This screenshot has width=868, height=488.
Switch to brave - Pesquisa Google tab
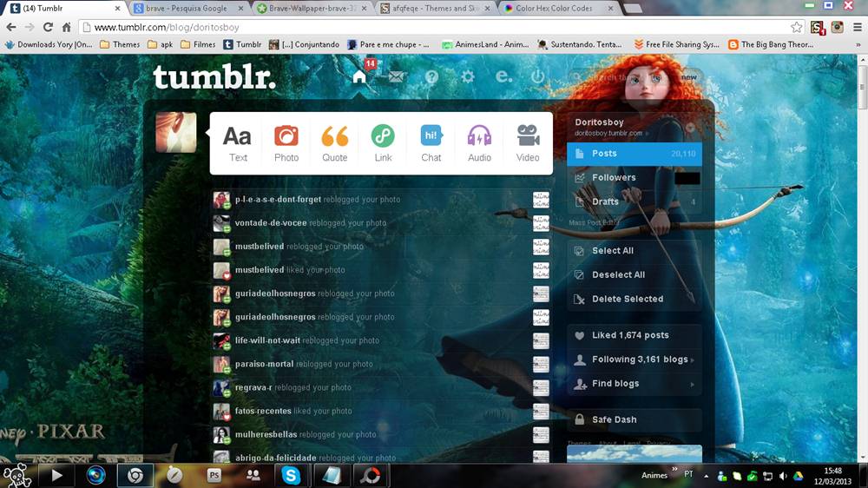[x=188, y=9]
